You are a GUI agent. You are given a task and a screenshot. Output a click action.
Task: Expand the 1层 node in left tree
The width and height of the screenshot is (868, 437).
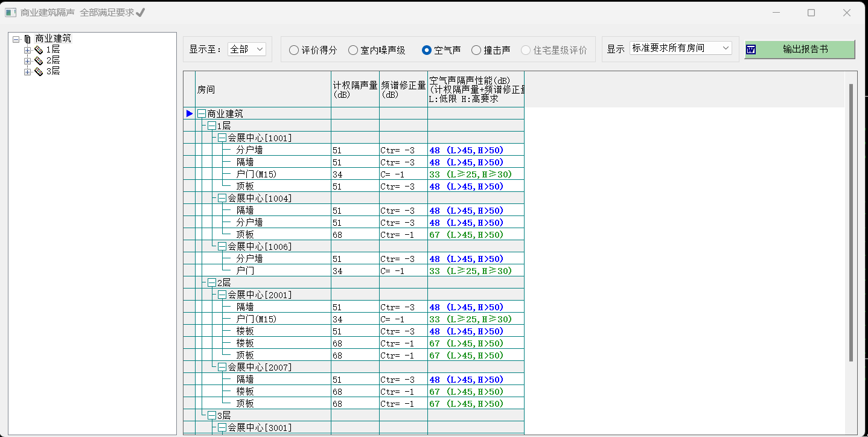click(x=27, y=50)
